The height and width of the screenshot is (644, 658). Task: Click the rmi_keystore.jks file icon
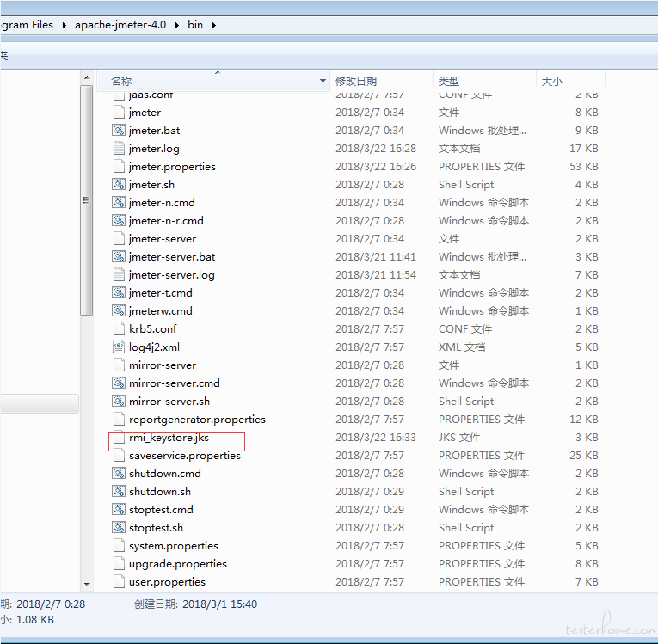click(119, 438)
